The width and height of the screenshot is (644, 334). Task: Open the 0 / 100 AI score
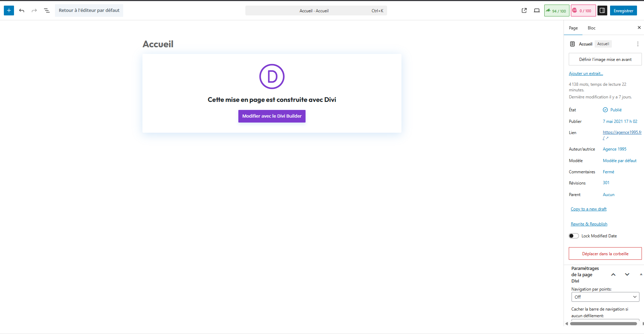click(583, 11)
